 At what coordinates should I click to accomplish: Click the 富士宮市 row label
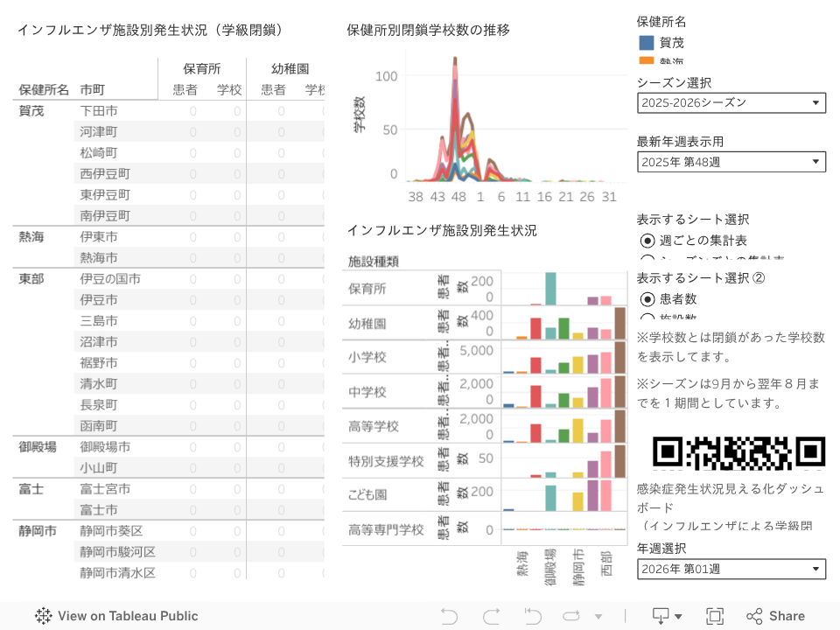105,488
